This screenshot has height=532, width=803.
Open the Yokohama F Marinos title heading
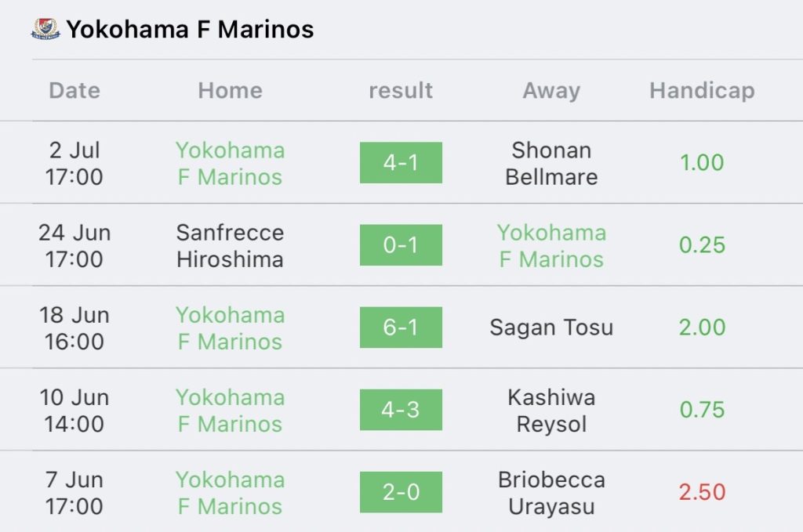[190, 29]
